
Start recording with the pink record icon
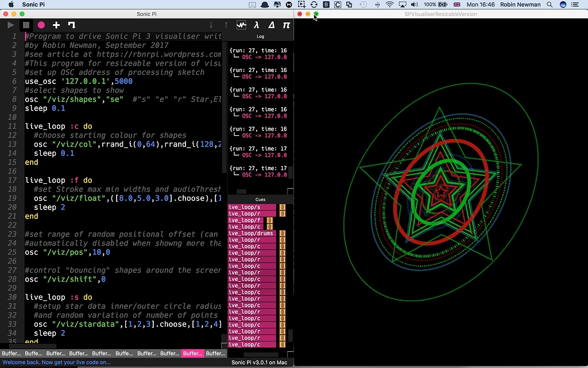(41, 25)
